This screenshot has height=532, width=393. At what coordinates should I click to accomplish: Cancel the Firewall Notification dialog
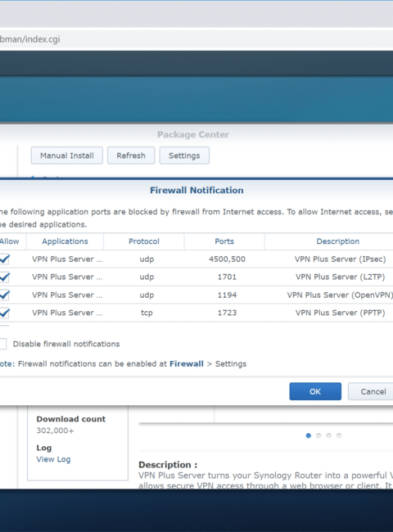point(373,391)
